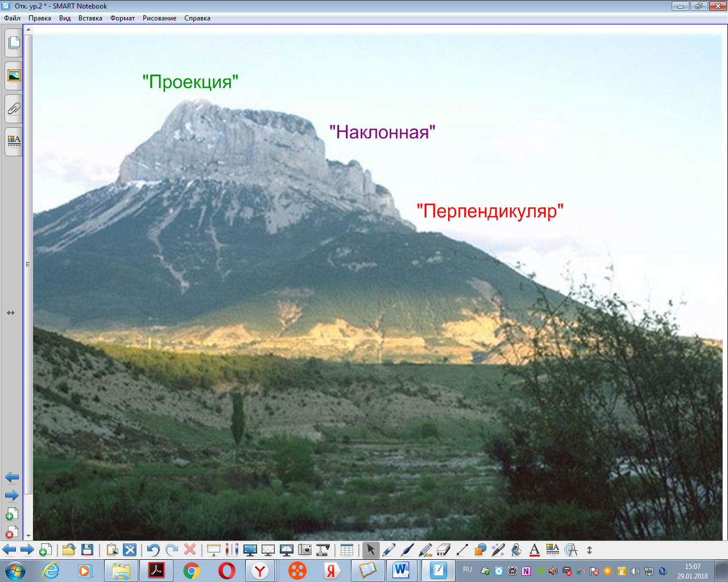728x582 pixels.
Task: Open the Page Sorter tab in sidebar
Action: 14,43
